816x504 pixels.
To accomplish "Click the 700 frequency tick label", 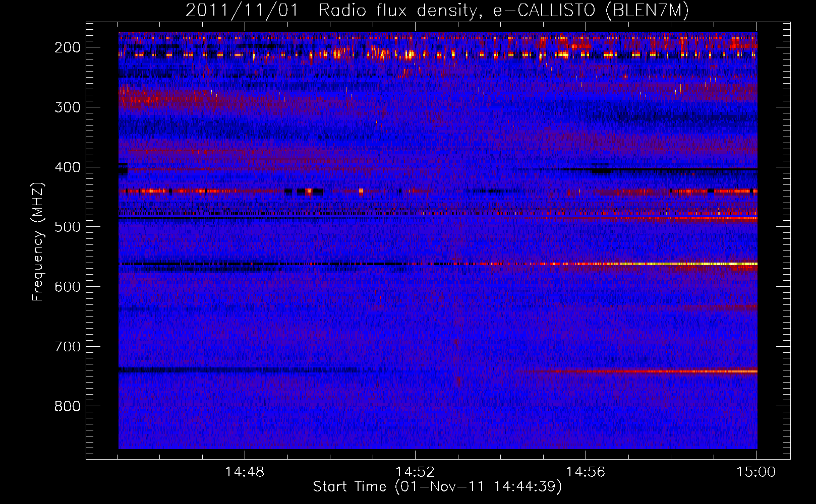I will coord(67,347).
